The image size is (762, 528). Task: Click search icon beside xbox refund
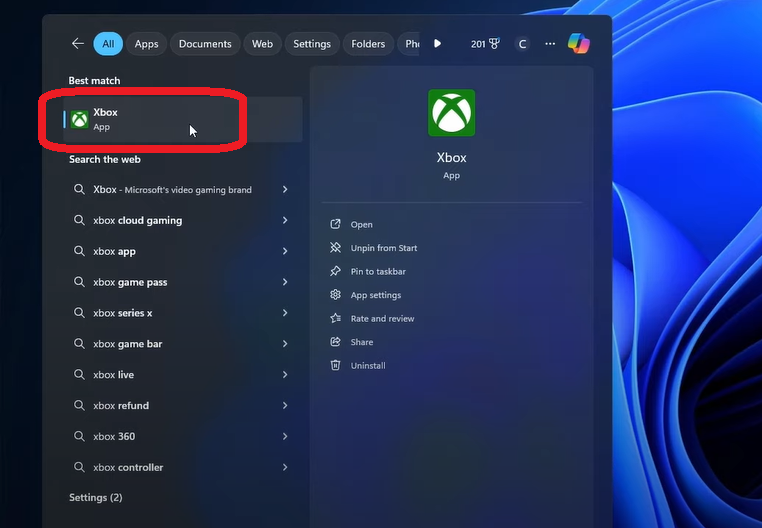tap(79, 405)
